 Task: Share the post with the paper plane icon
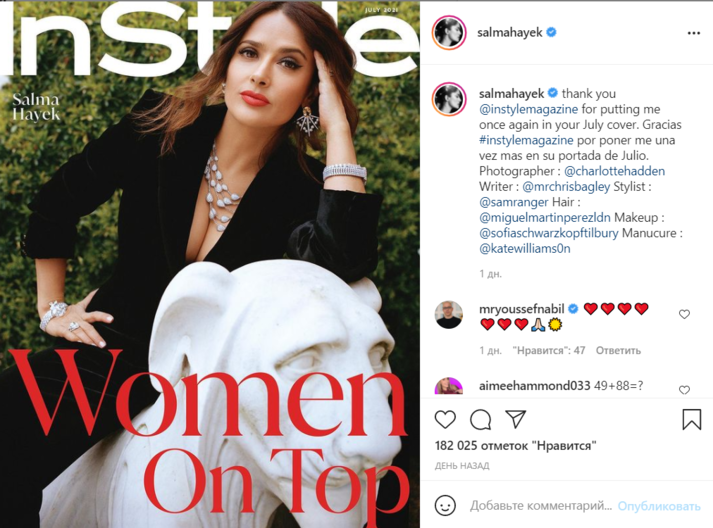click(516, 419)
